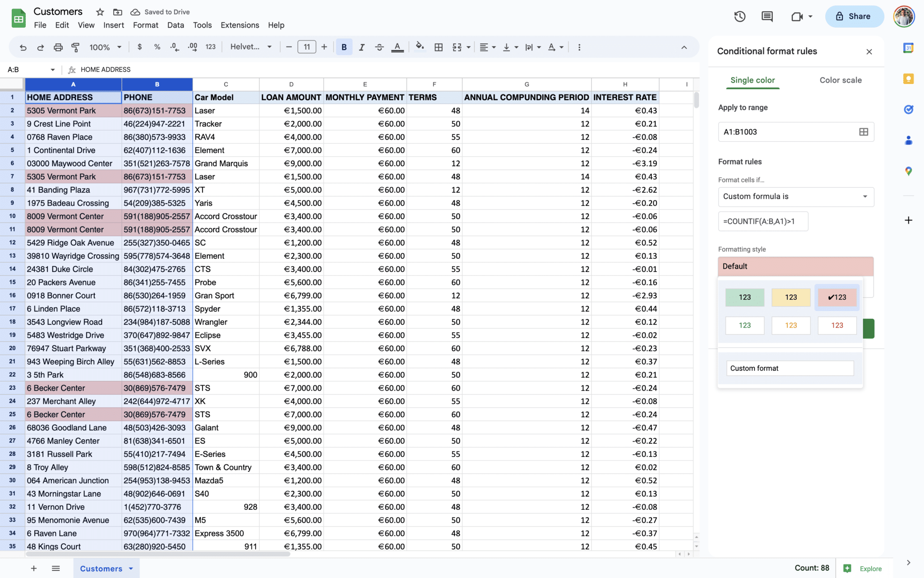Click the borders icon in toolbar
924x578 pixels.
438,47
